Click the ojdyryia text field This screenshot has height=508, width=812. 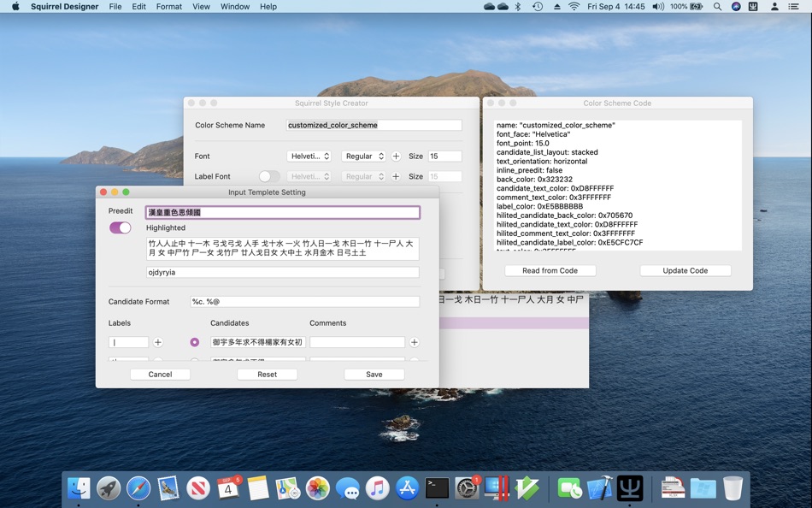tap(283, 272)
